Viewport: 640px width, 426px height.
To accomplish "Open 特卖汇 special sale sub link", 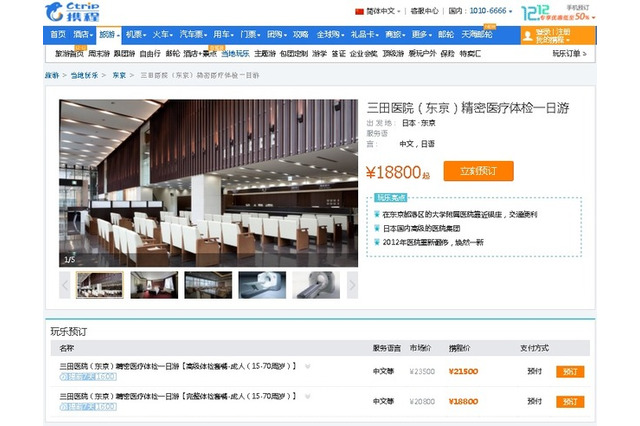I will coord(470,53).
